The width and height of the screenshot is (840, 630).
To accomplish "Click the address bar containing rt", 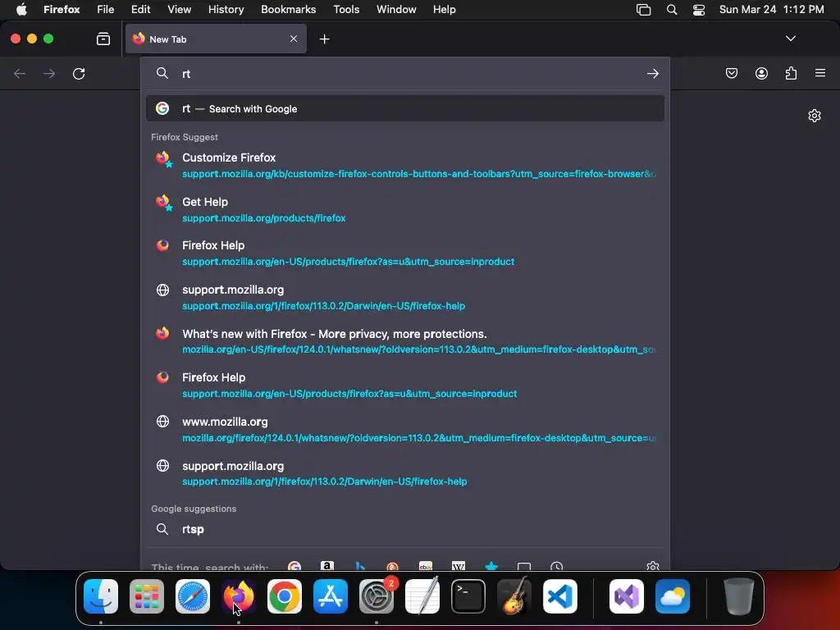I will click(x=405, y=74).
